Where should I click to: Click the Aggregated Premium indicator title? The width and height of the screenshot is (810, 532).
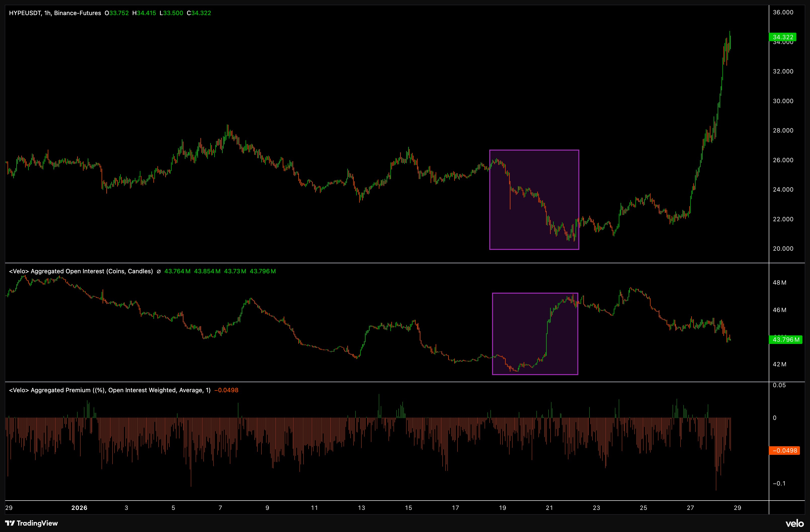tap(110, 390)
